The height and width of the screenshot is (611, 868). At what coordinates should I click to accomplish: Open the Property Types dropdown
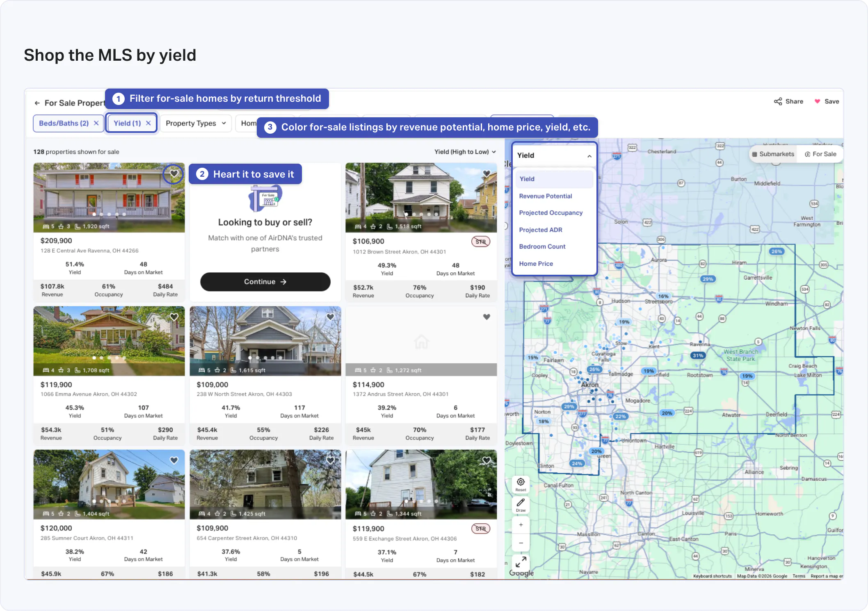coord(196,123)
